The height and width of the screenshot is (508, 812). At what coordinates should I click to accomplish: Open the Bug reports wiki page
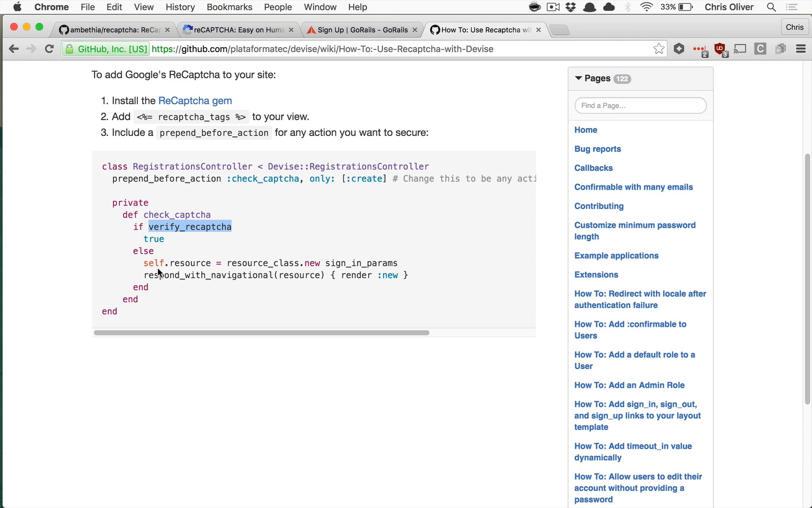[598, 149]
